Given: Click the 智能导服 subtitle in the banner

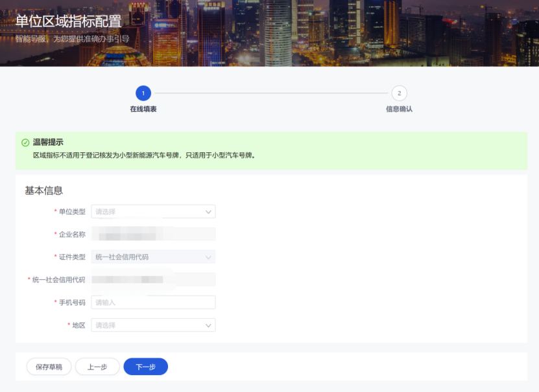Looking at the screenshot, I should coord(73,39).
